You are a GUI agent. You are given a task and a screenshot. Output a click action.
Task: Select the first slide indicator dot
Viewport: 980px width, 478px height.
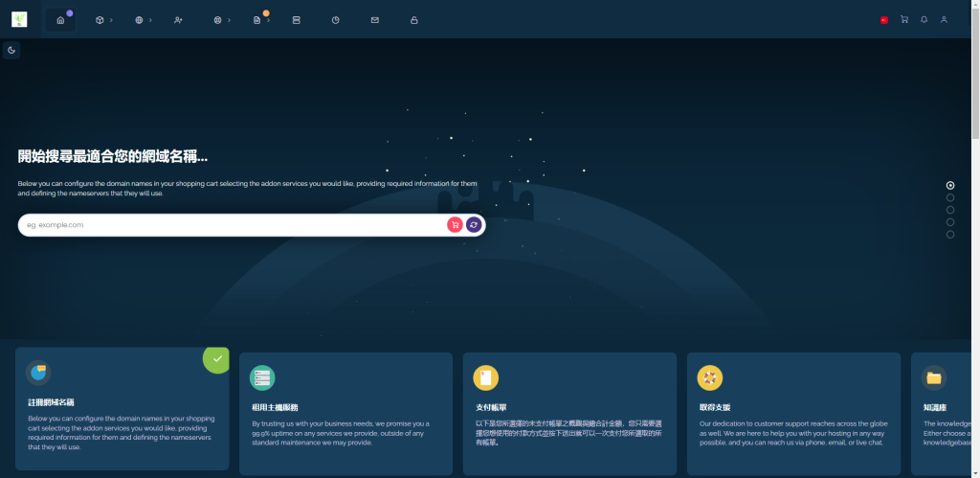coord(950,186)
